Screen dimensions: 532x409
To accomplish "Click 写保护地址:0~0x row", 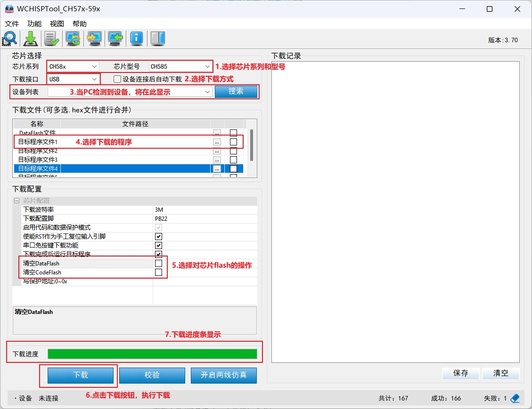I will pos(139,281).
